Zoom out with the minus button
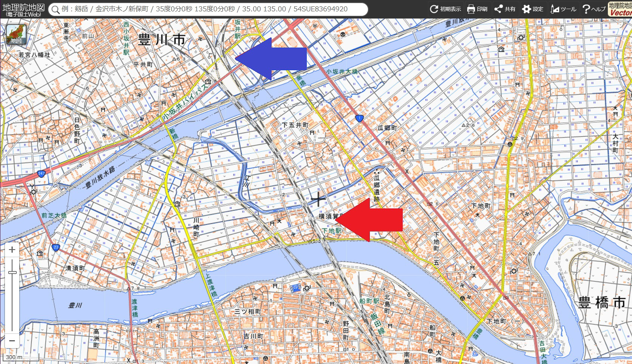This screenshot has height=364, width=632. (12, 341)
